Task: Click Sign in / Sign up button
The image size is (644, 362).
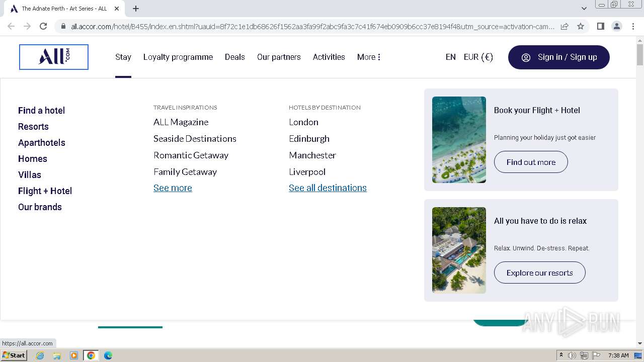Action: [x=559, y=57]
